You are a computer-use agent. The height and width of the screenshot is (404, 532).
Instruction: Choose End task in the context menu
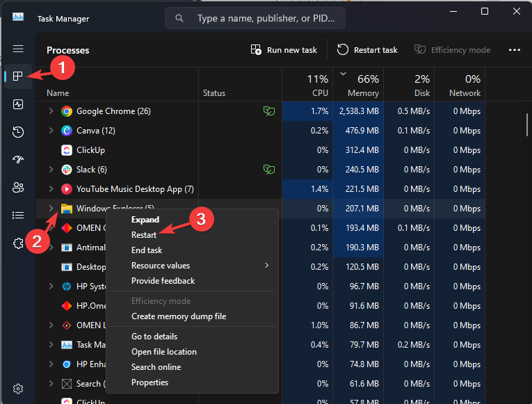(x=192, y=250)
